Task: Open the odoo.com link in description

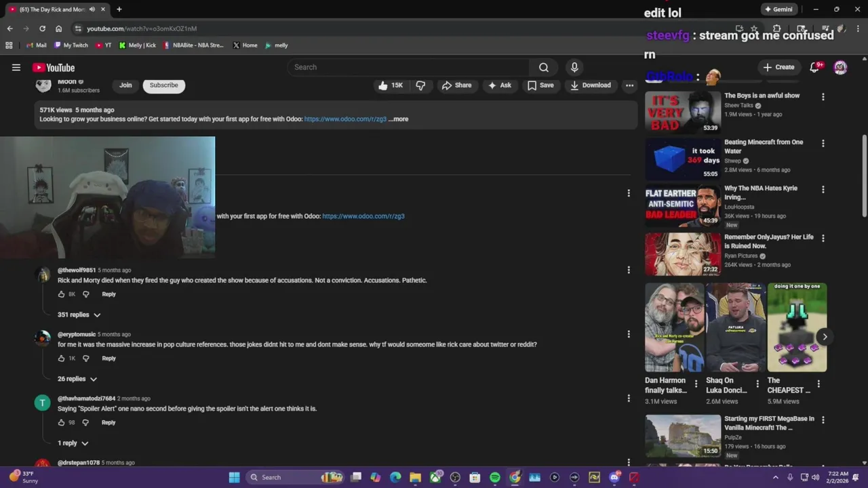Action: click(345, 119)
